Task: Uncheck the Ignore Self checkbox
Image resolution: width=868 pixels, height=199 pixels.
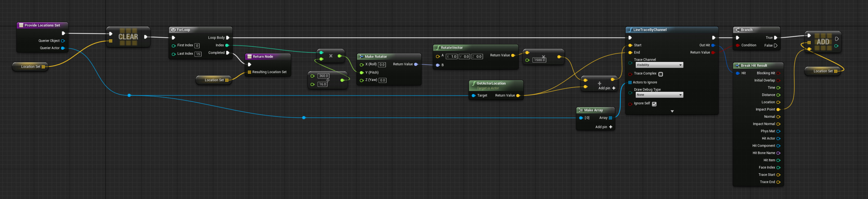Action: [x=654, y=104]
